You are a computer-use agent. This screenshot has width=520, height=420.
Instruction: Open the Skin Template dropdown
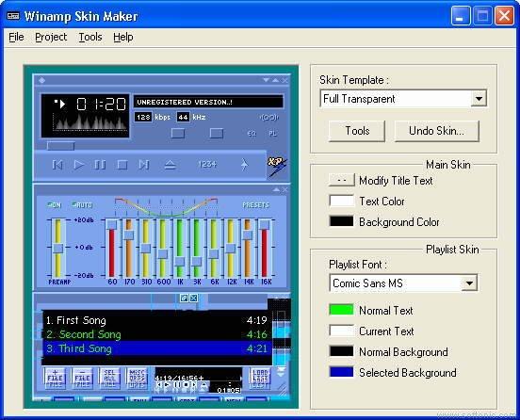point(479,99)
